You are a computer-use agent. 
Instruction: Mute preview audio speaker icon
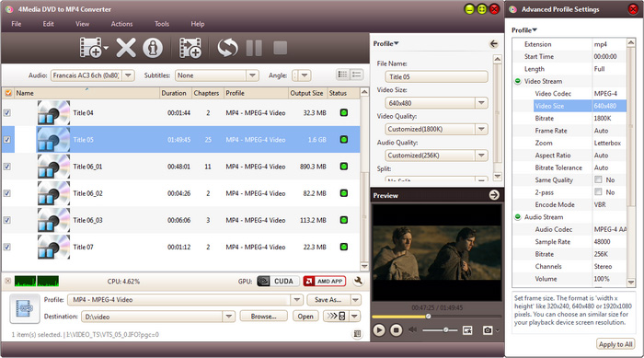(413, 329)
